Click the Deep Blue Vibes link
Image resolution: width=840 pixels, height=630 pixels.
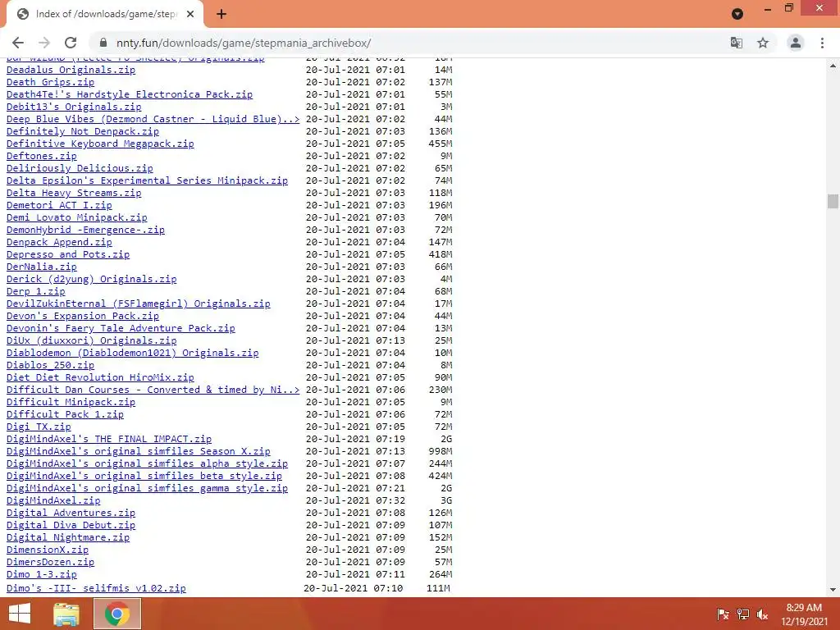click(x=153, y=119)
